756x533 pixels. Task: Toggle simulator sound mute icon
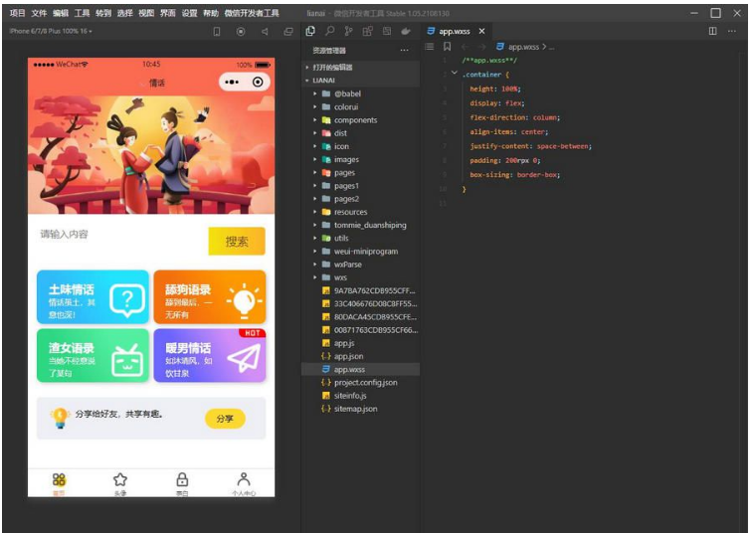click(265, 32)
